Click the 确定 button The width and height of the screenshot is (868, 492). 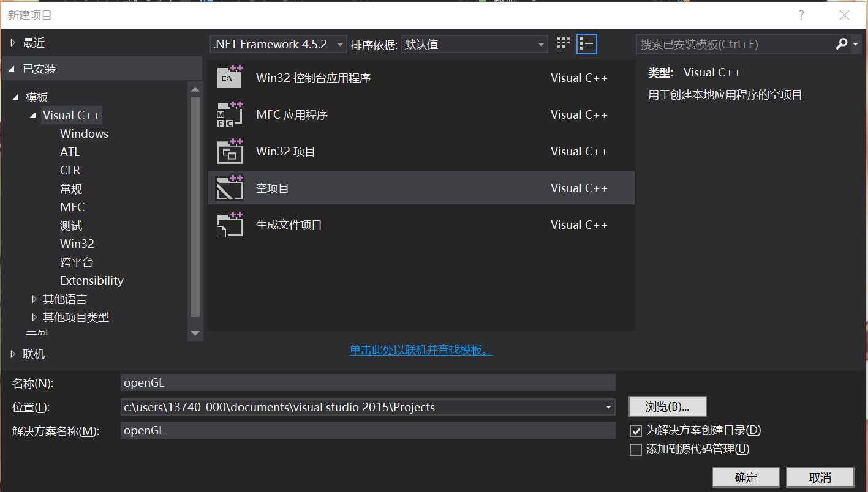(746, 477)
